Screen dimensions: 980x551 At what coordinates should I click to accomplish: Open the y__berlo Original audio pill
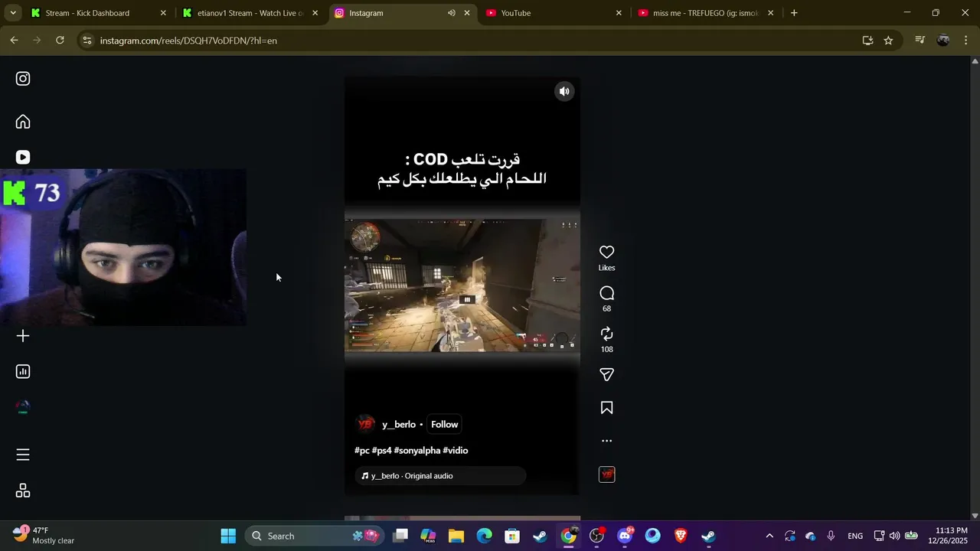(x=440, y=476)
